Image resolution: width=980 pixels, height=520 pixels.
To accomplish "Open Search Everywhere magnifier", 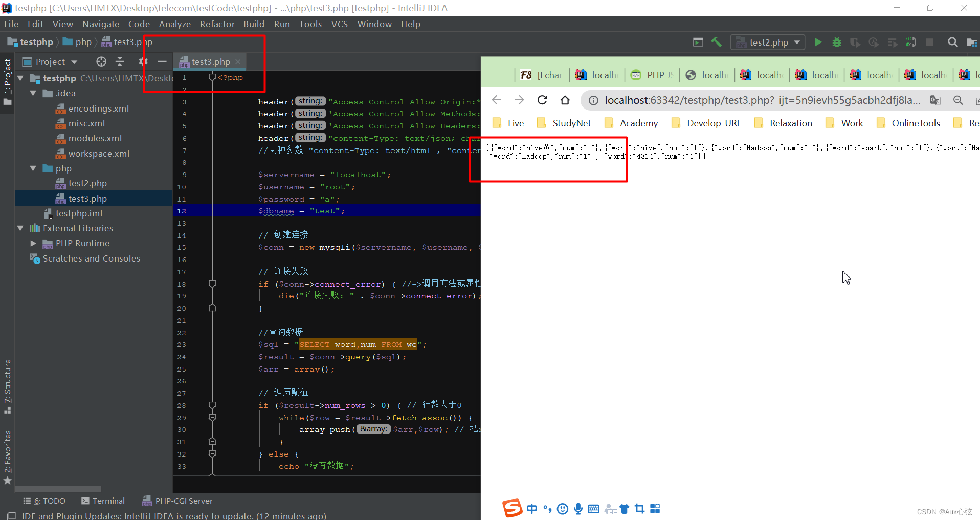I will tap(953, 42).
